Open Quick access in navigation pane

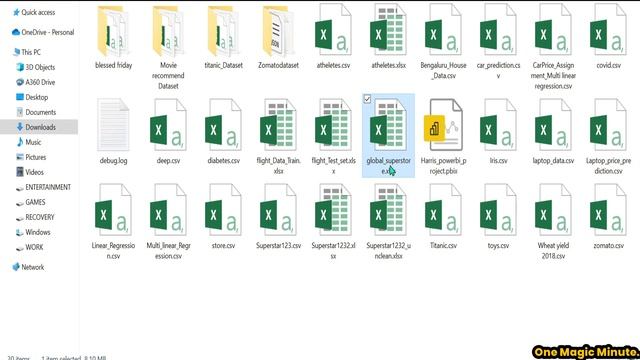coord(34,12)
